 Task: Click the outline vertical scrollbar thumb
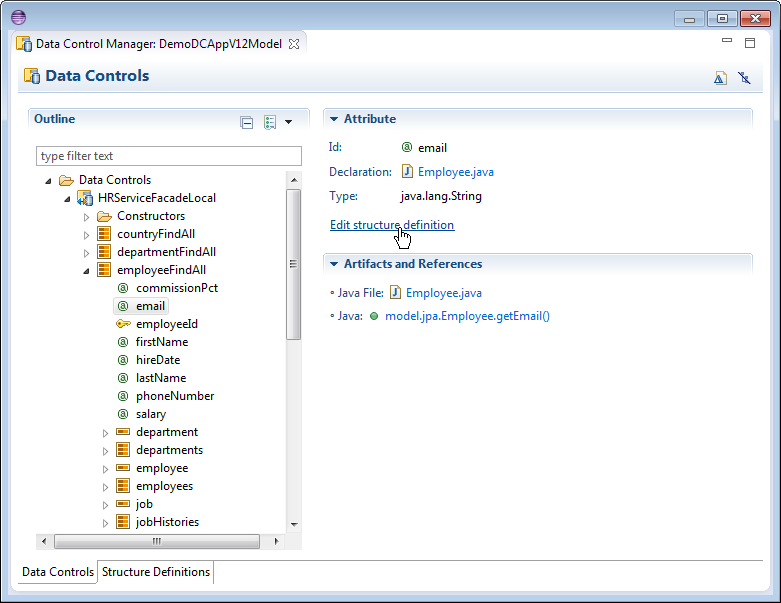coord(293,264)
